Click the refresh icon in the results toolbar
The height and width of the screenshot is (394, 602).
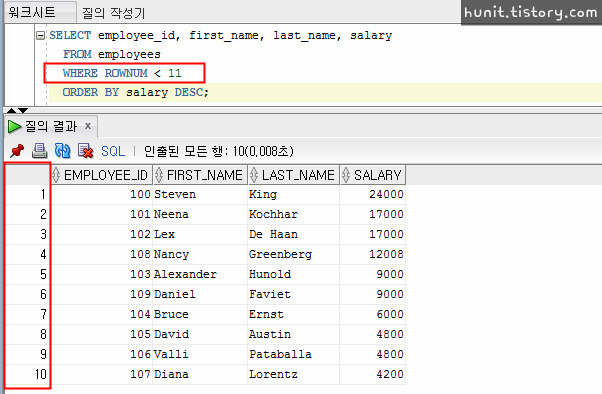point(63,151)
